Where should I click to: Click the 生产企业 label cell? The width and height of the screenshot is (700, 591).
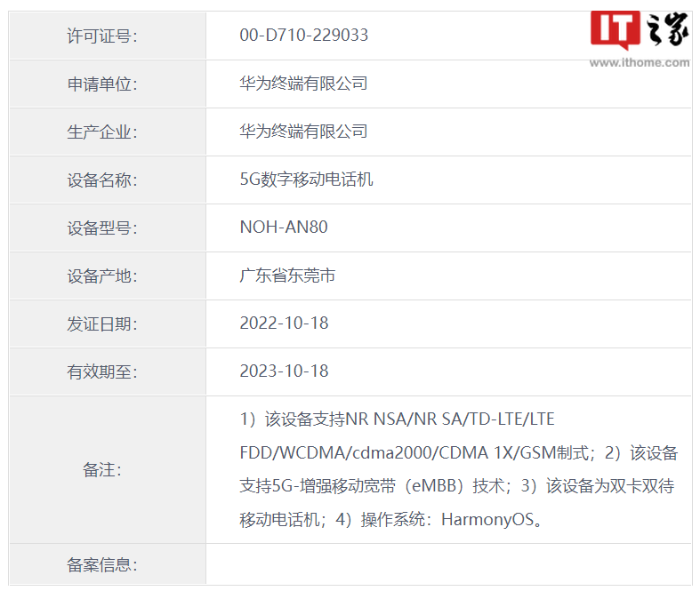(102, 132)
